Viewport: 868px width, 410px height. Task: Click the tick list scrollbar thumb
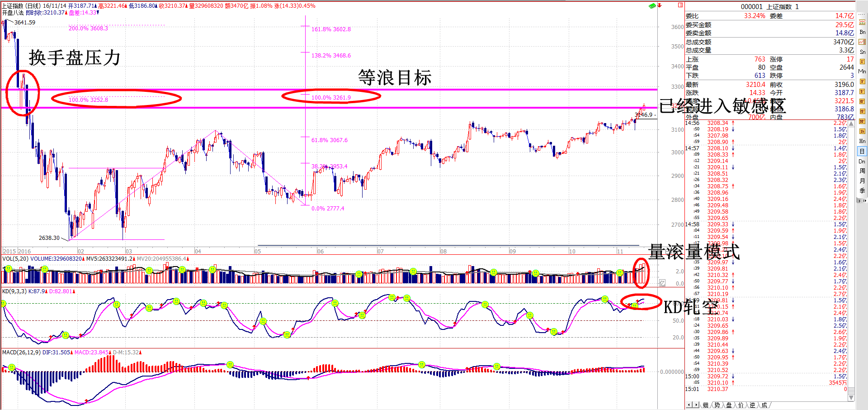851,391
